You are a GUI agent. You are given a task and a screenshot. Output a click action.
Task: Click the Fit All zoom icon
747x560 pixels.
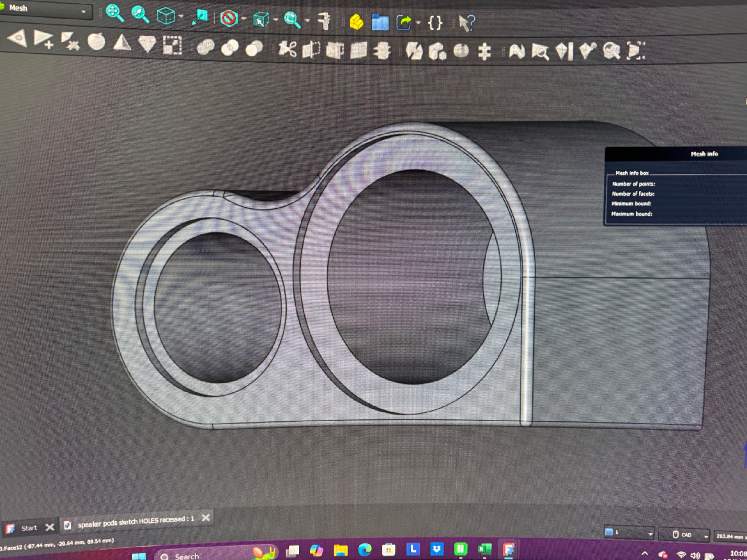point(114,13)
